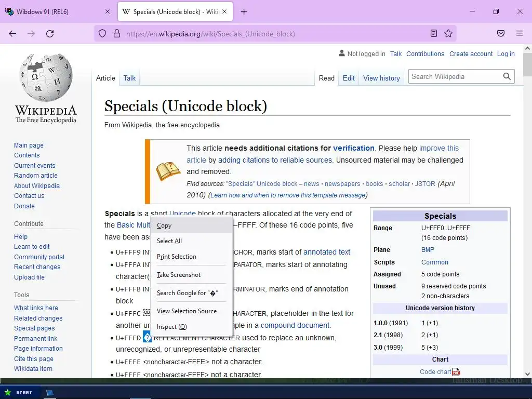Toggle reader view icon in address bar
This screenshot has height=399, width=532.
click(434, 33)
